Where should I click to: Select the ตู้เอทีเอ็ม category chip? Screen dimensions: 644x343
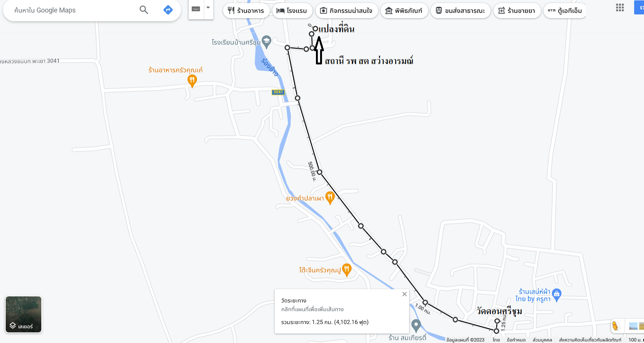(565, 11)
